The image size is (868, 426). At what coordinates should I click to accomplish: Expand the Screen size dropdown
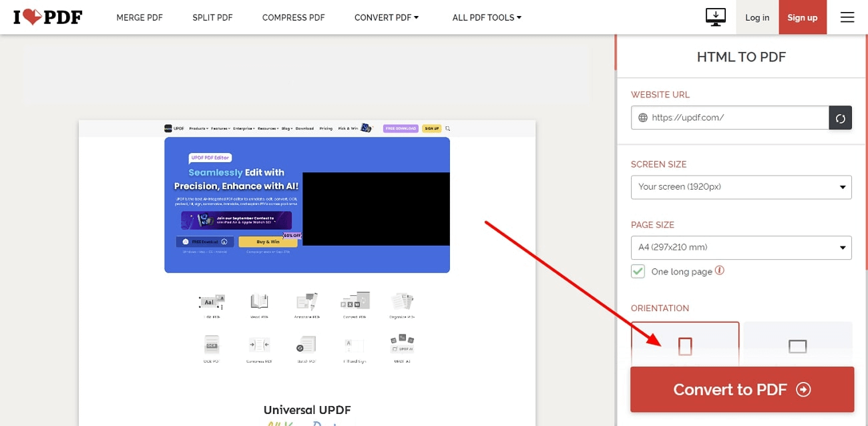[741, 187]
